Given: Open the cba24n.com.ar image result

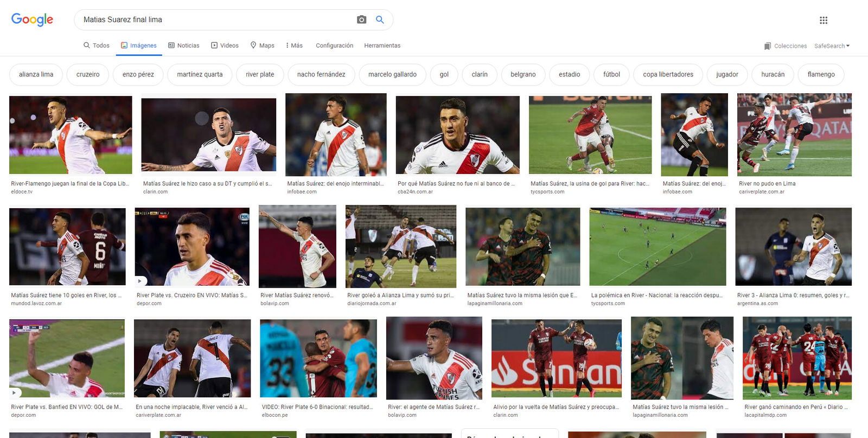Looking at the screenshot, I should click(x=457, y=135).
